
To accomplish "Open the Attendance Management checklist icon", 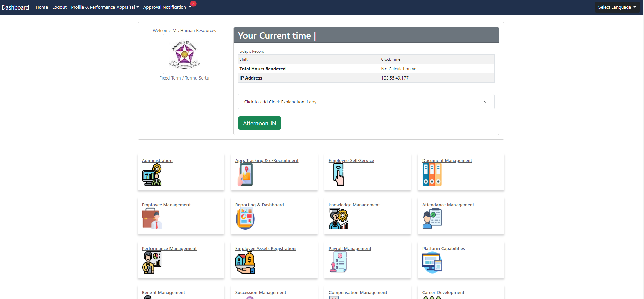I will coord(432,218).
